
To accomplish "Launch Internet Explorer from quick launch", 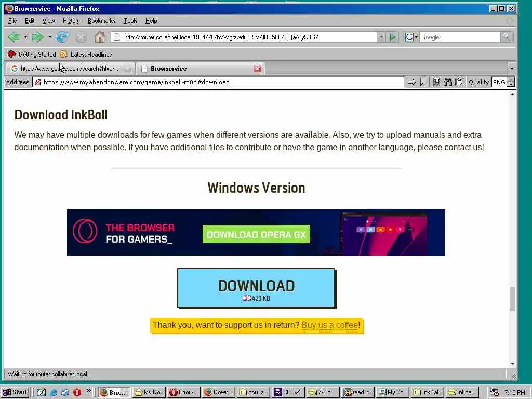I will click(x=54, y=392).
